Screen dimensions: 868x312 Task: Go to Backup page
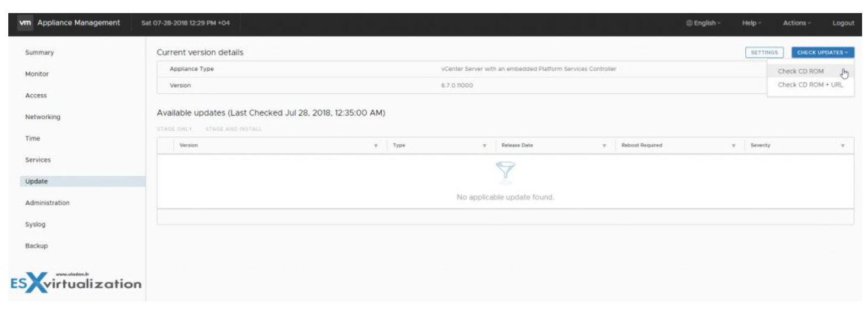point(36,246)
